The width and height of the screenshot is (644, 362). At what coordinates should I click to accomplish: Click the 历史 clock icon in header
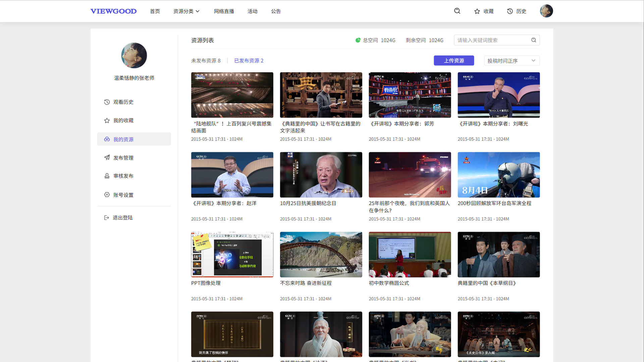click(510, 11)
